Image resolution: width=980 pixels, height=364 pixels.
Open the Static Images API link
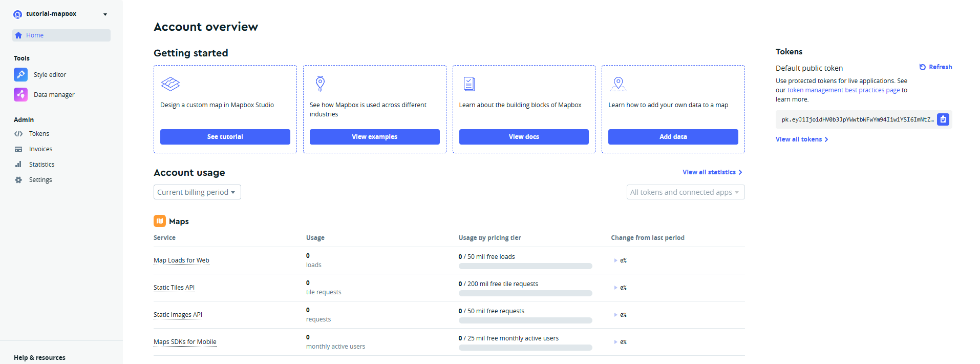click(178, 315)
